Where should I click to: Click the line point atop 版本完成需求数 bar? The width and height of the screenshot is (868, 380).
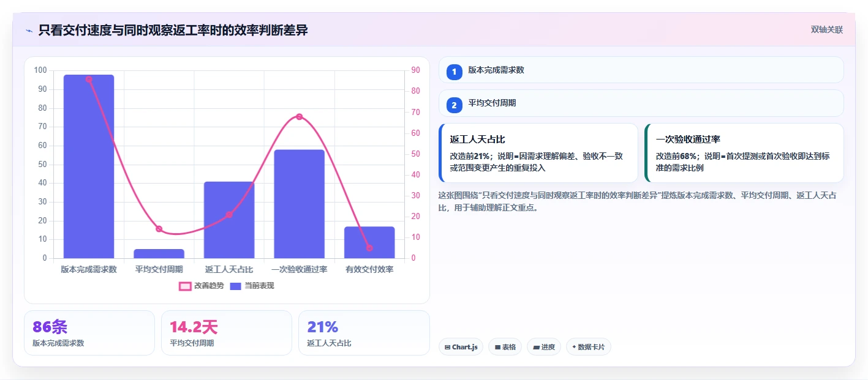click(89, 79)
